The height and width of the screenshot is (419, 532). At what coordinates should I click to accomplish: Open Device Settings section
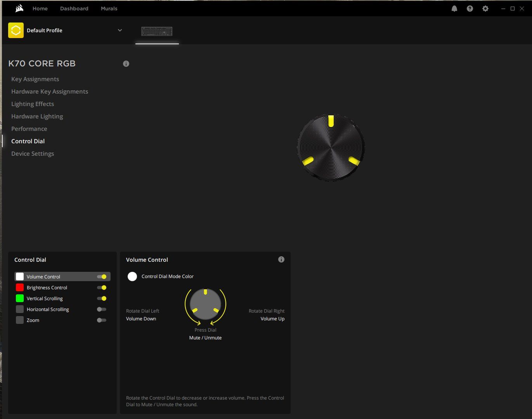click(33, 153)
